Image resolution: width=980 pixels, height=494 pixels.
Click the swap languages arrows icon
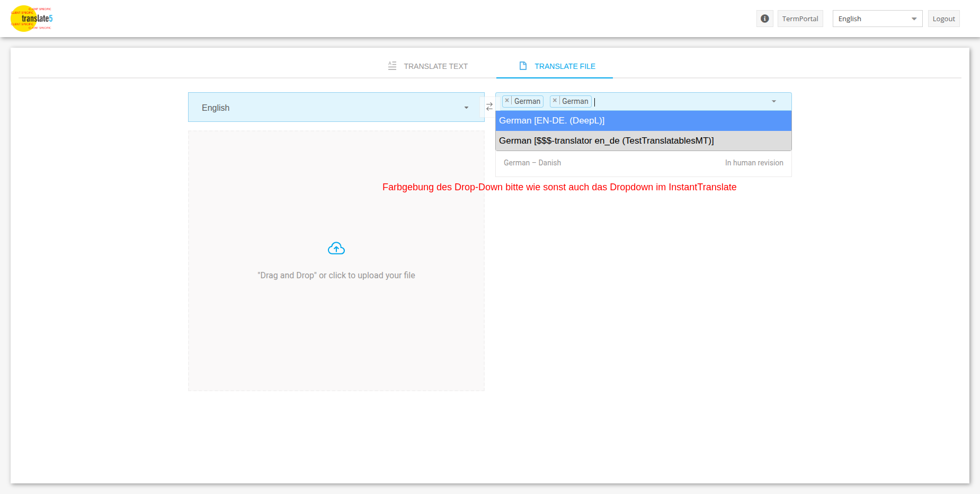tap(489, 107)
